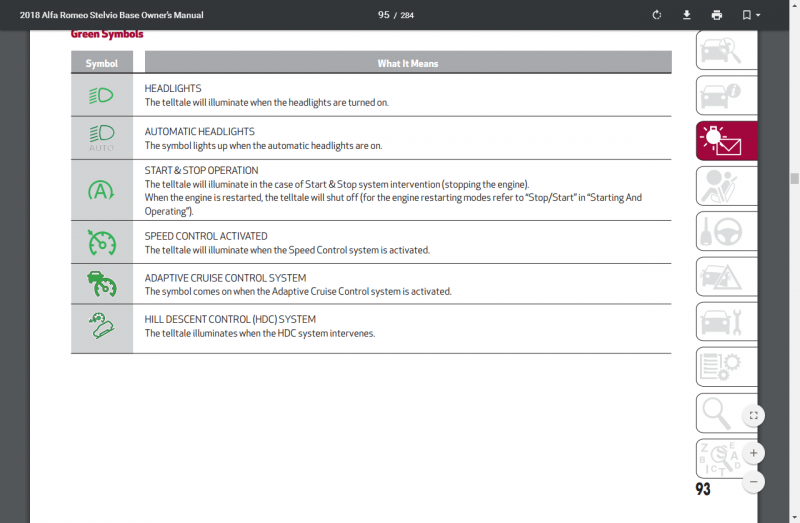The height and width of the screenshot is (523, 800).
Task: Fit the page to window
Action: pos(753,415)
